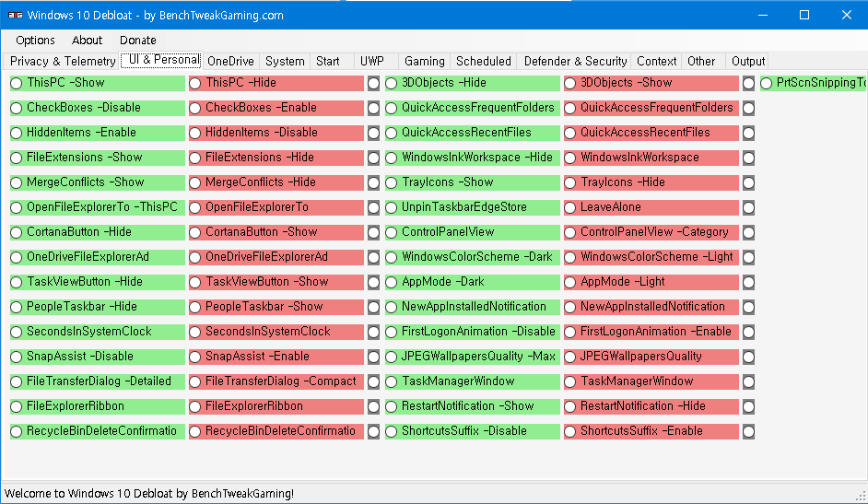The image size is (868, 504).
Task: Select the ThisPC -Show option
Action: click(x=98, y=83)
